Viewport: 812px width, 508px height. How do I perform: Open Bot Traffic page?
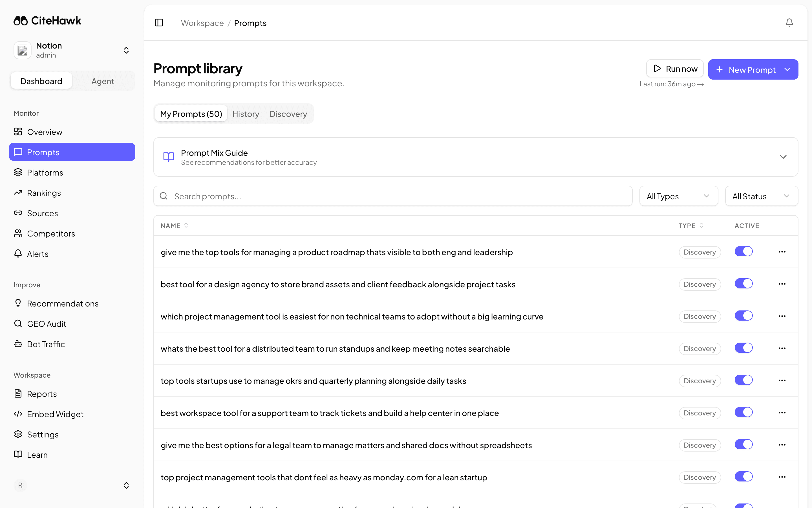72,344
